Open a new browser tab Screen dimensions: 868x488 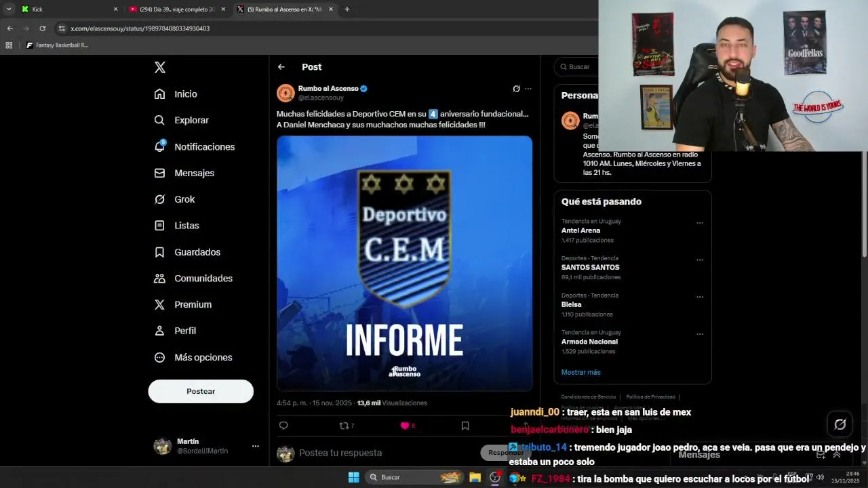pos(347,9)
